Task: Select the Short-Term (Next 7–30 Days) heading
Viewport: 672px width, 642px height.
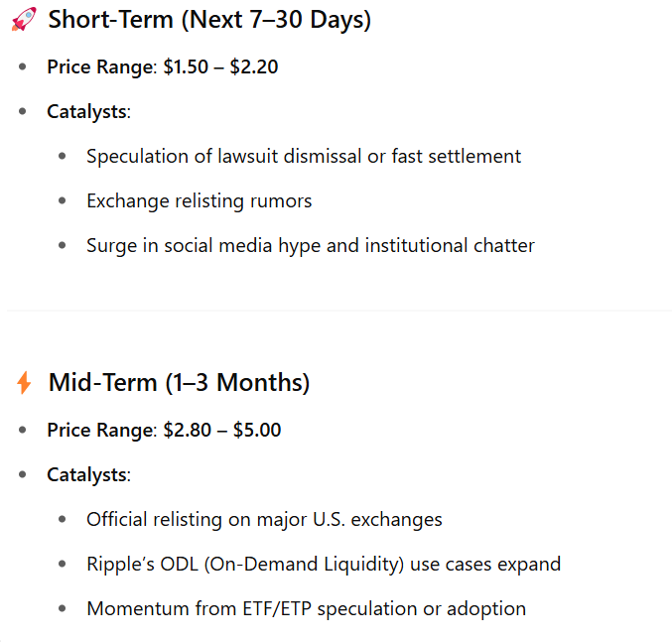Action: 209,20
